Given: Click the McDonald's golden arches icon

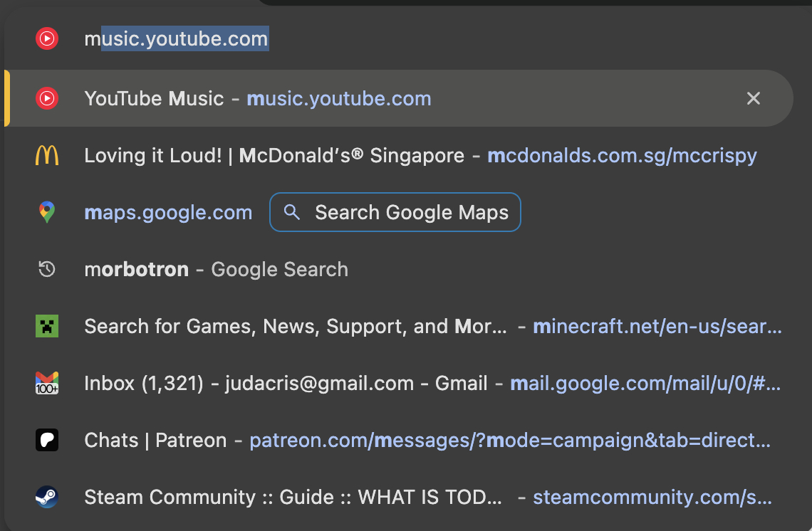Looking at the screenshot, I should click(47, 155).
